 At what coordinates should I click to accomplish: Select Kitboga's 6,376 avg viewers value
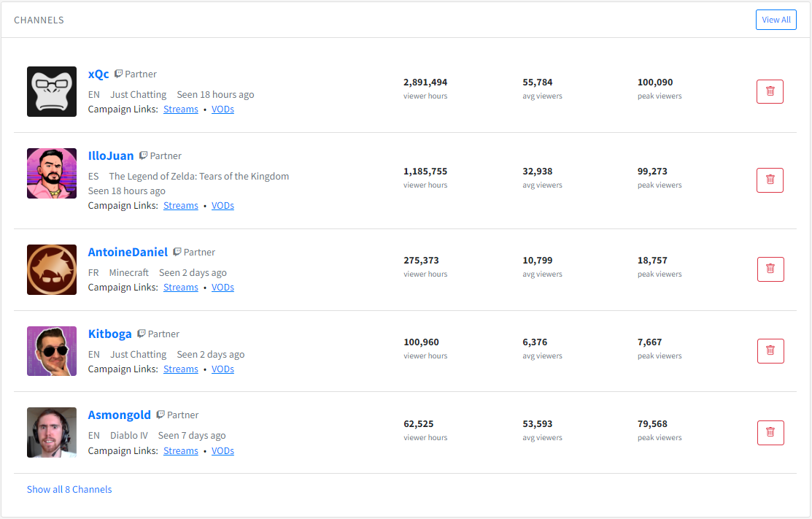[535, 342]
